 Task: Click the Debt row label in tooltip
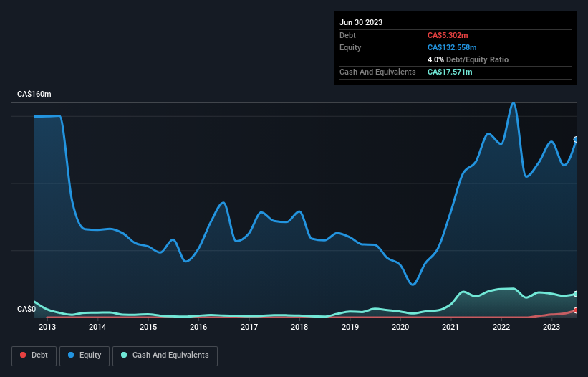pos(347,35)
